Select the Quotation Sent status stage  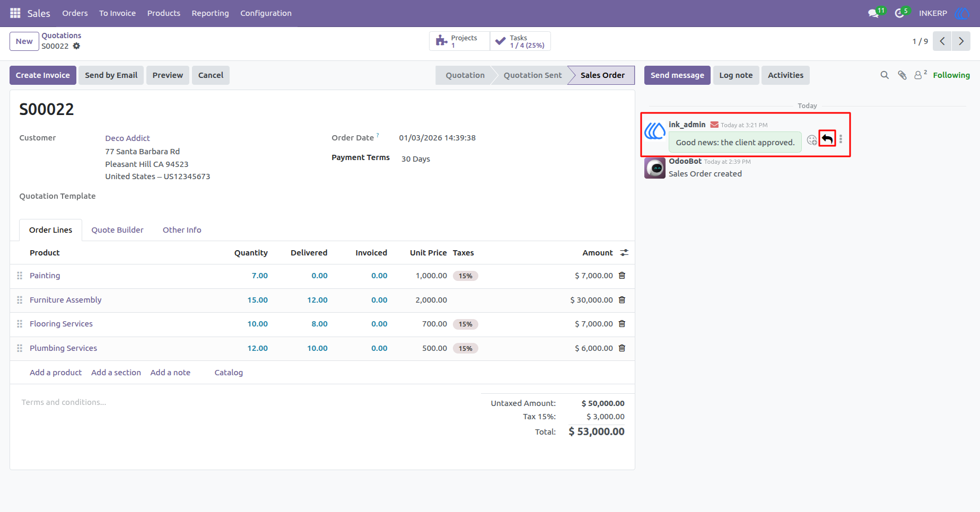click(532, 75)
